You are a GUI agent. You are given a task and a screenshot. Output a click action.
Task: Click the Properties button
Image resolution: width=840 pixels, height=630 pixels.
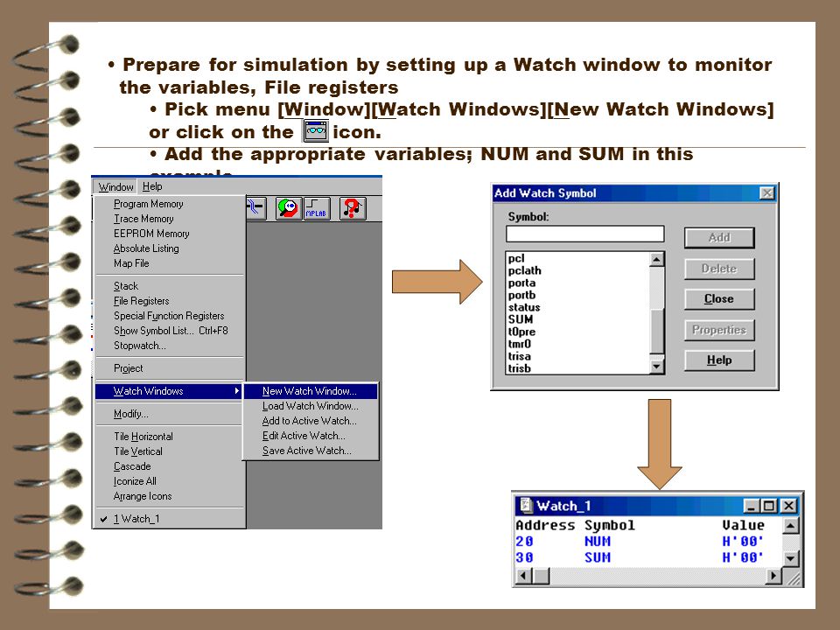tap(719, 330)
